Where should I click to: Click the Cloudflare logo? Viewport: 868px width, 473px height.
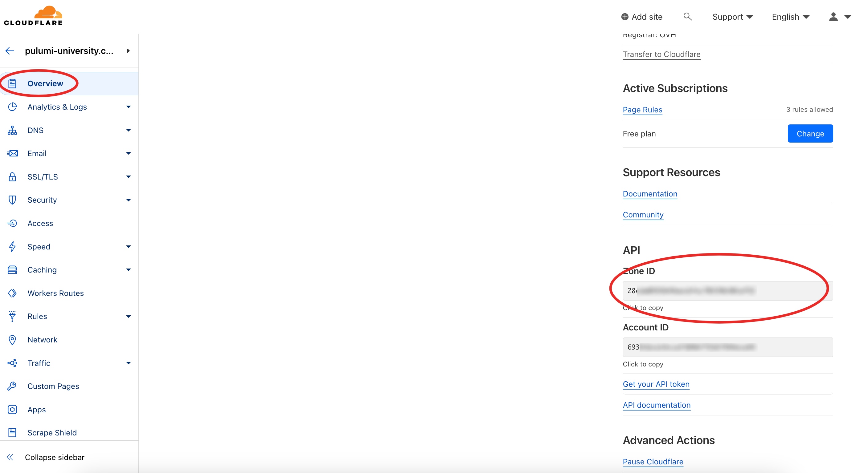(x=33, y=16)
